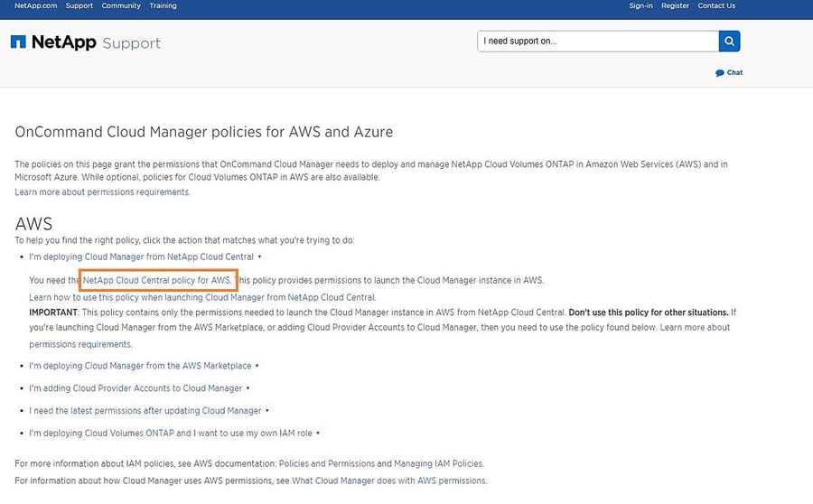Open the Contact Us link
Viewport: 813px width, 504px height.
pos(716,5)
